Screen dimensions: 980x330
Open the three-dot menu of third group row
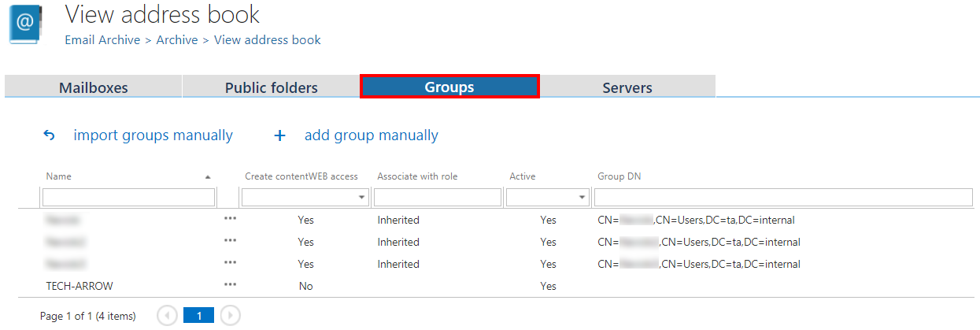click(230, 263)
